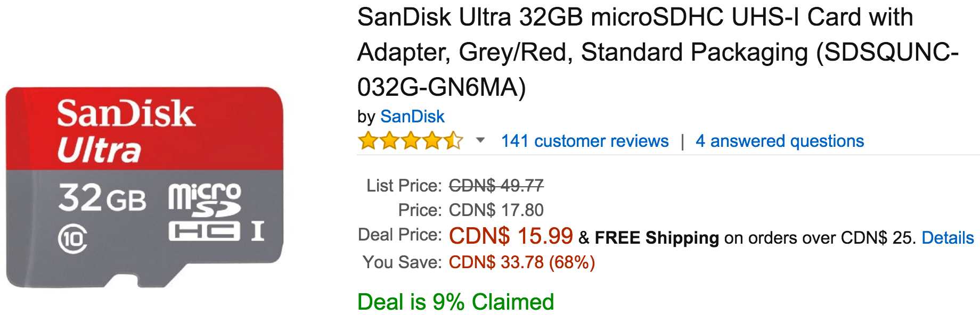
Task: Click the SanDisk logo on card image
Action: 126,113
